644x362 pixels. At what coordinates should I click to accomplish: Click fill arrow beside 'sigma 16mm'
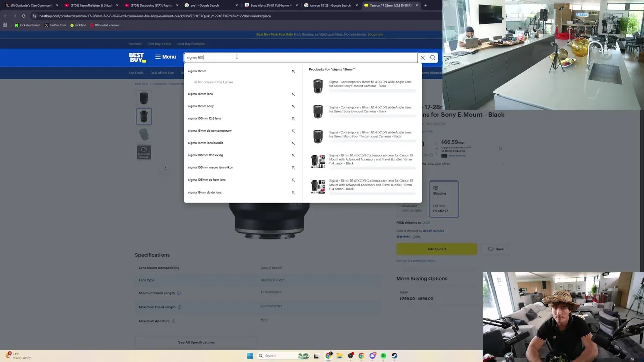[x=293, y=71]
